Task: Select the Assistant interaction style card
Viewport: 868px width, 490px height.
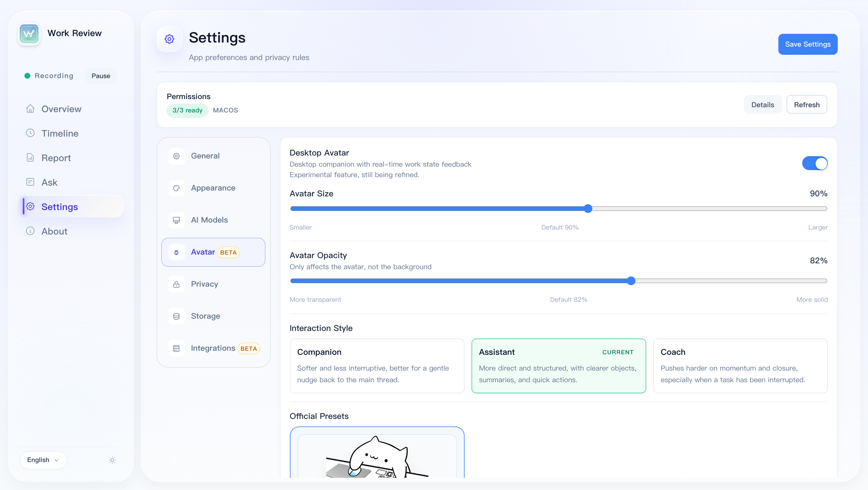Action: pyautogui.click(x=559, y=366)
